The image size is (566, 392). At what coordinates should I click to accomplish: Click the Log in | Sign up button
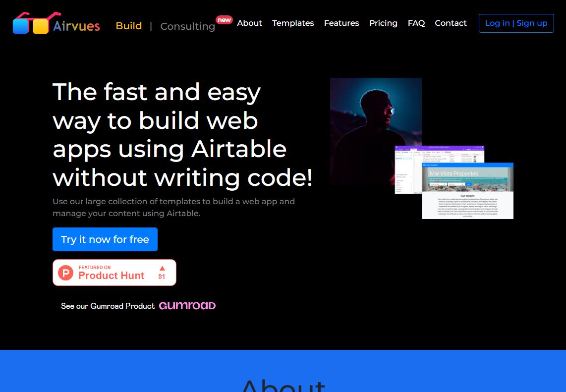coord(516,23)
